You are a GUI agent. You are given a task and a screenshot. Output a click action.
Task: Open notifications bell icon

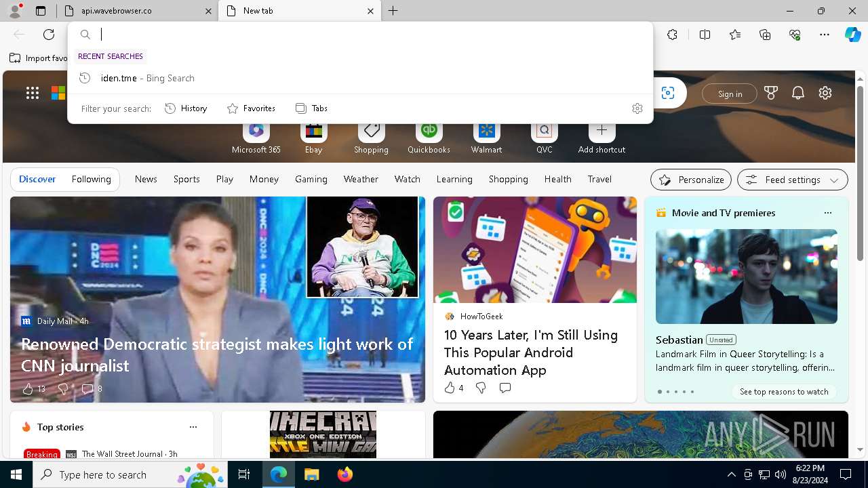(x=798, y=94)
